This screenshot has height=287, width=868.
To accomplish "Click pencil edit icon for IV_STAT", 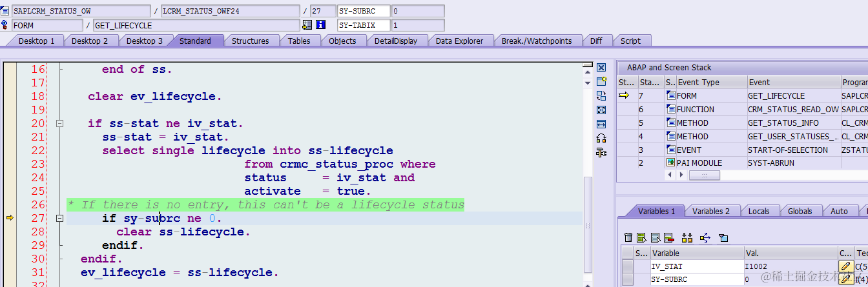I will coord(845,266).
